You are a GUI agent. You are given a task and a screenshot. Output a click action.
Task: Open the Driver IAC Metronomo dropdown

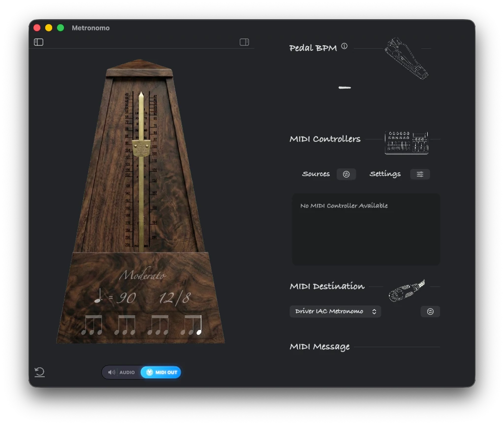335,311
